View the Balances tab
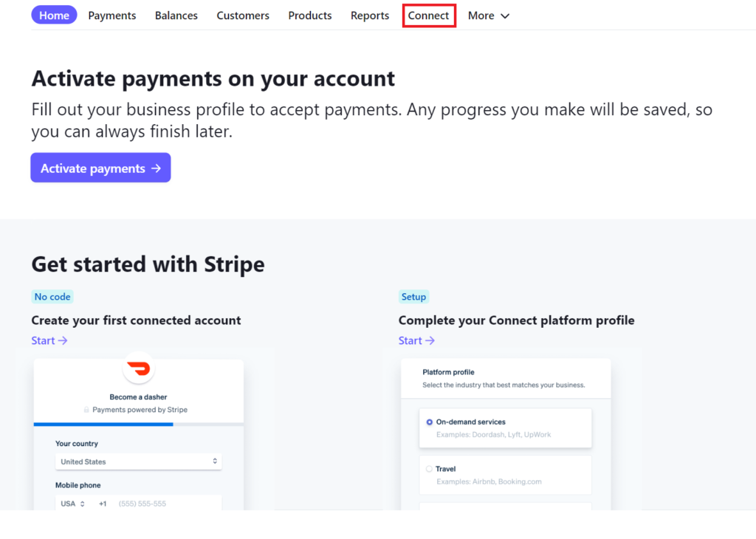Screen dimensions: 756x539 coord(176,15)
